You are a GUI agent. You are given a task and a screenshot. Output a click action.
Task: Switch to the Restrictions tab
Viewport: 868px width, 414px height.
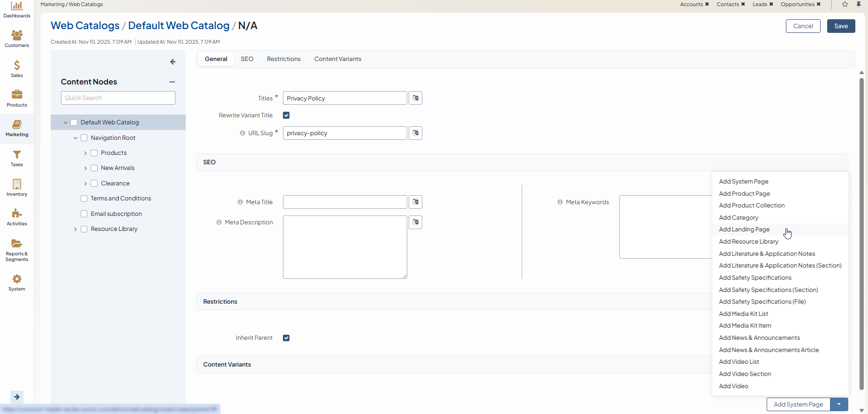point(283,59)
